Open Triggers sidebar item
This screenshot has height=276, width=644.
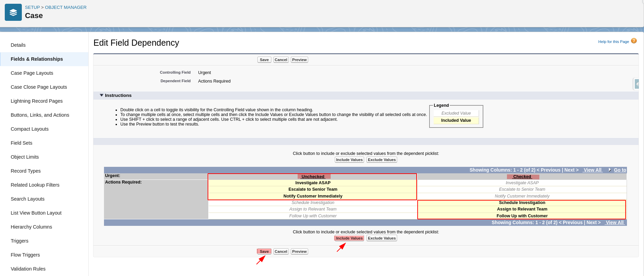tap(19, 241)
